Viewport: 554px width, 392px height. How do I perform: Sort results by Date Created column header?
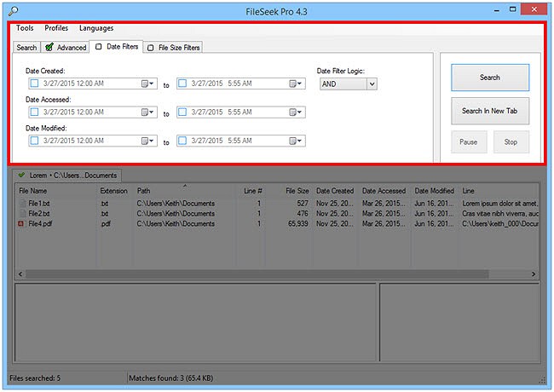coord(335,191)
